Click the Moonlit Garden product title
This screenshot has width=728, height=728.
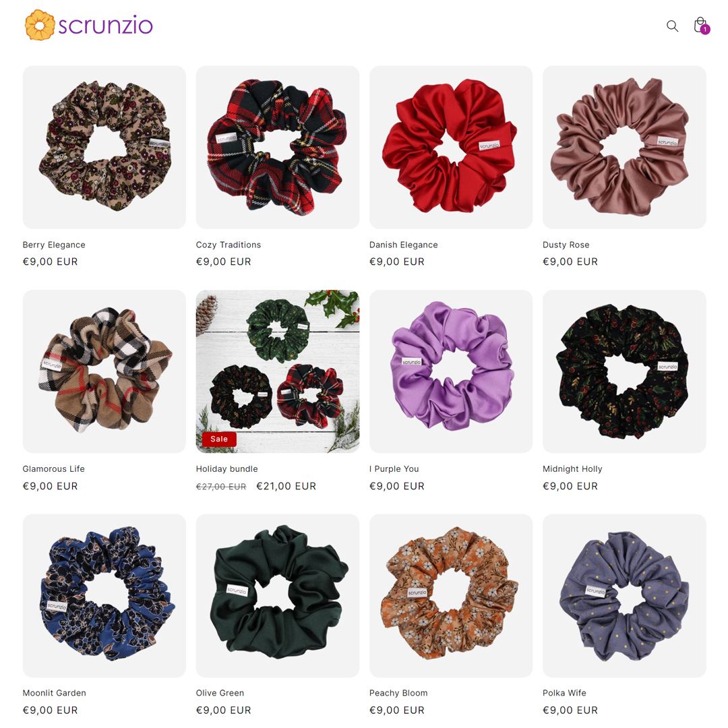click(55, 693)
